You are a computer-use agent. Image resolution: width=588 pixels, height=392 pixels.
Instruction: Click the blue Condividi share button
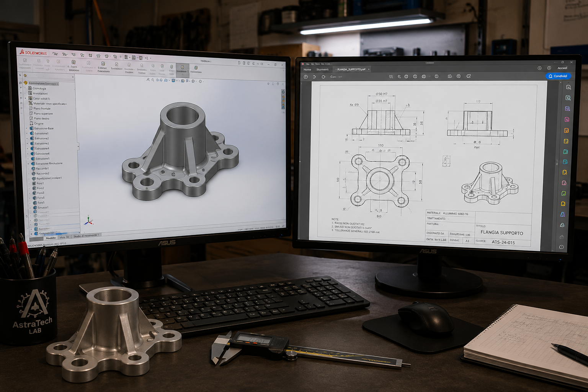point(558,76)
